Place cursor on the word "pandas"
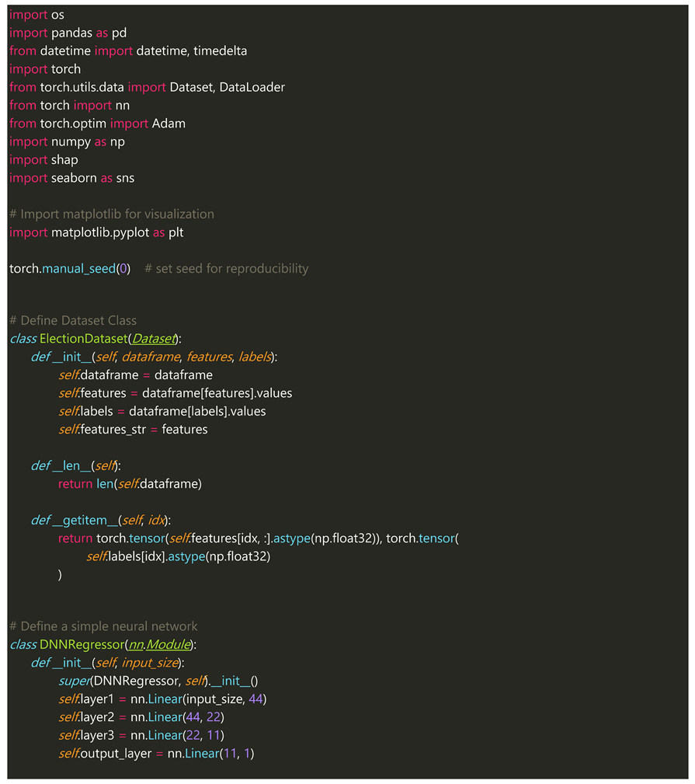Viewport: 695px width, 784px height. pyautogui.click(x=71, y=33)
